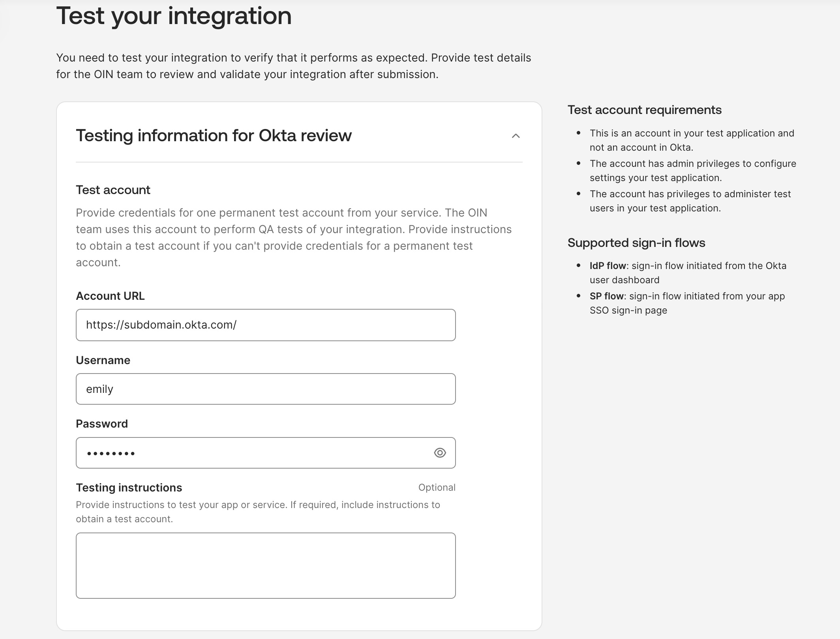Focus the Username field containing emily
The image size is (840, 639).
tap(266, 389)
